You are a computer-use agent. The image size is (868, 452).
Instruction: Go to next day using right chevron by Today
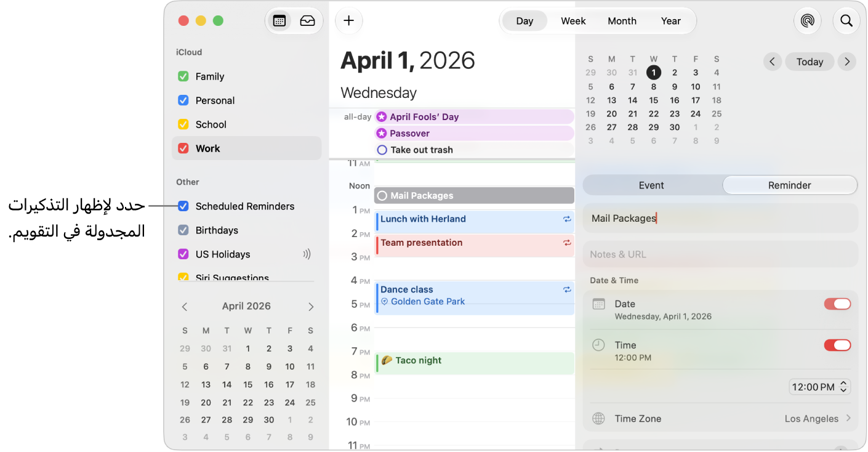847,62
